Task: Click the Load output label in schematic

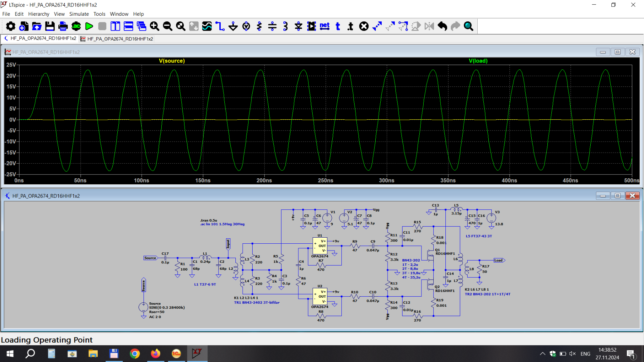Action: [x=499, y=260]
